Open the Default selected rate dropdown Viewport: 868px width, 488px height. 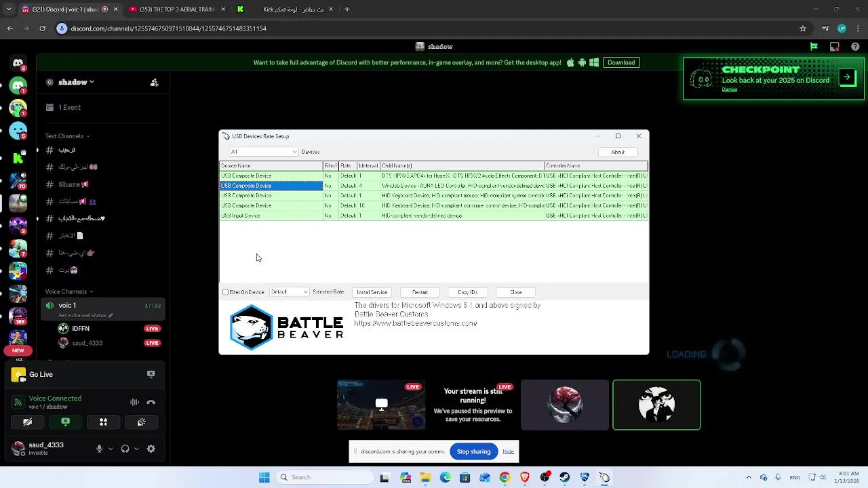290,292
